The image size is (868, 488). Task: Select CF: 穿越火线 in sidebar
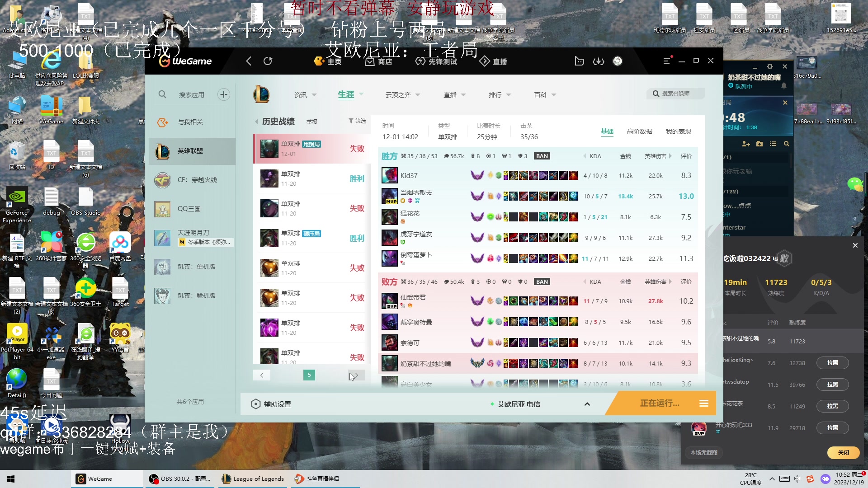(x=192, y=180)
